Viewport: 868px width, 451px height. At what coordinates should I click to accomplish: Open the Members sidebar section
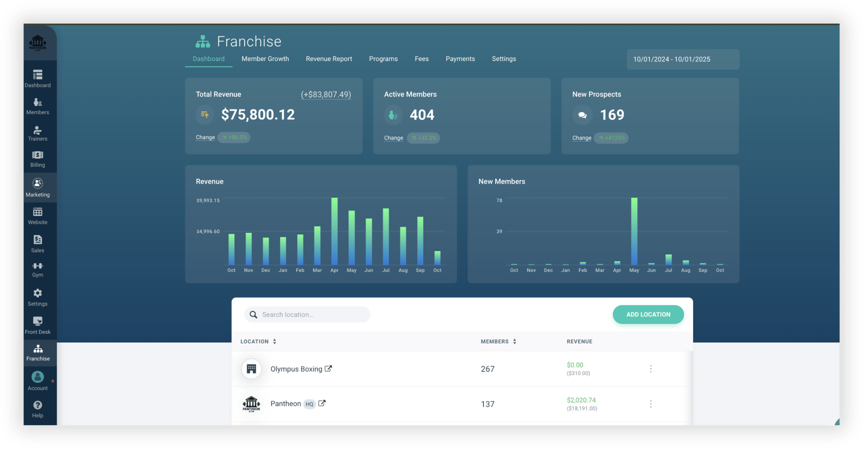pos(38,106)
